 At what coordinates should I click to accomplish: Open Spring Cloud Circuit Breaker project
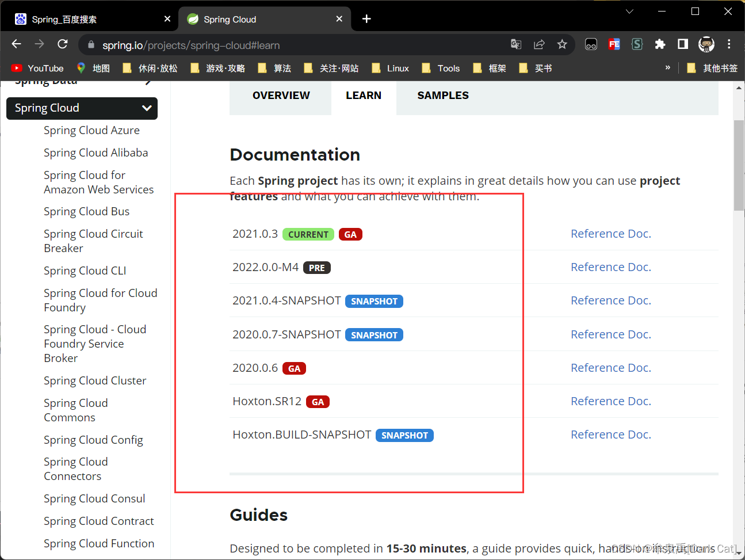[93, 241]
